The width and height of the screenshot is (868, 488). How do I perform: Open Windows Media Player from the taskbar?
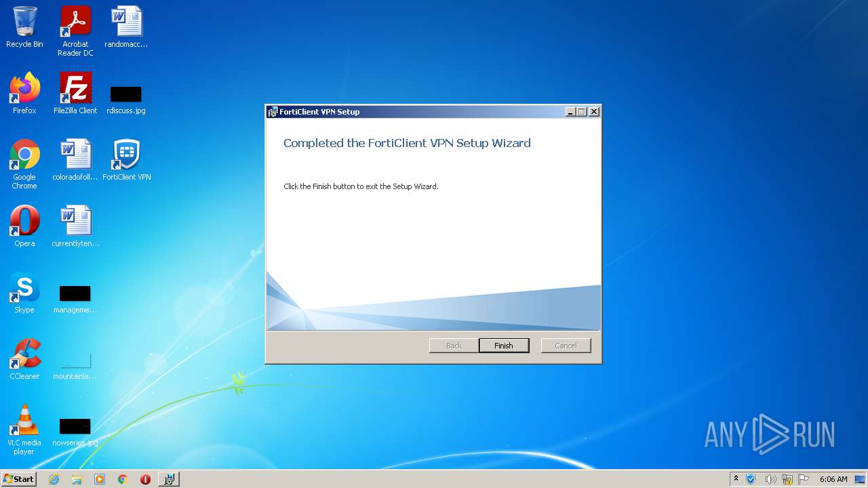(x=100, y=479)
